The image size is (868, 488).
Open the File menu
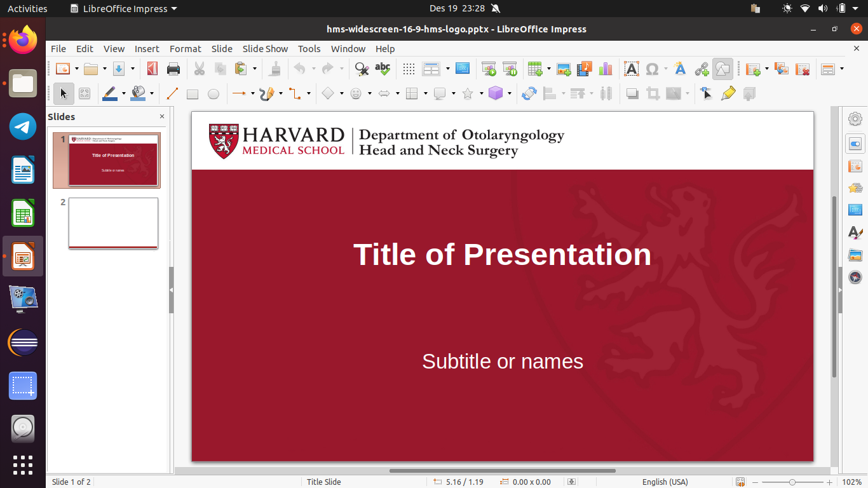coord(58,48)
